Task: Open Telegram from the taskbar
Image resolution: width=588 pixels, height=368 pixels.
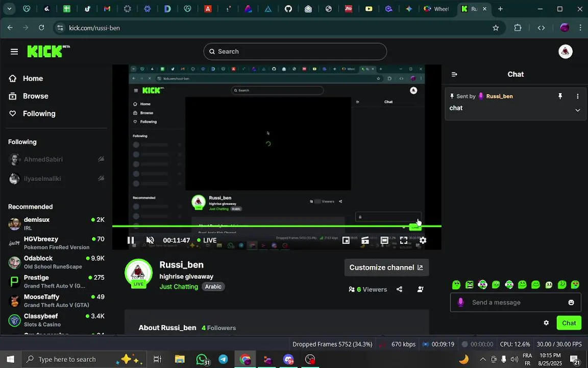Action: pos(224,359)
